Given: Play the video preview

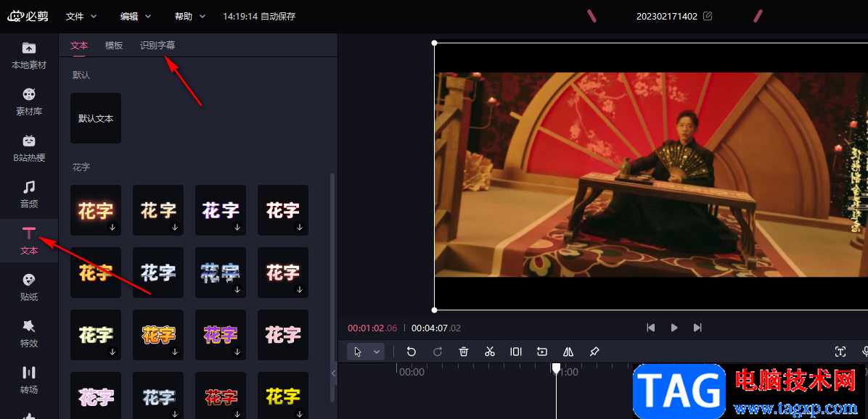Looking at the screenshot, I should coord(674,327).
